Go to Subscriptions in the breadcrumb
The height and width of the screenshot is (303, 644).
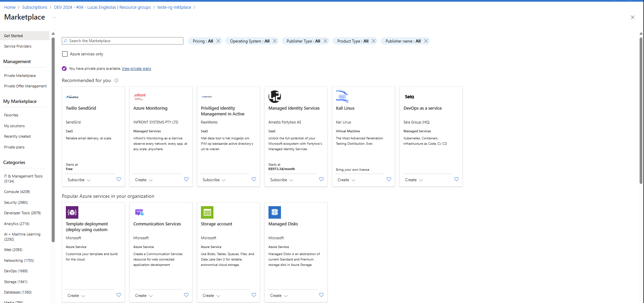35,7
